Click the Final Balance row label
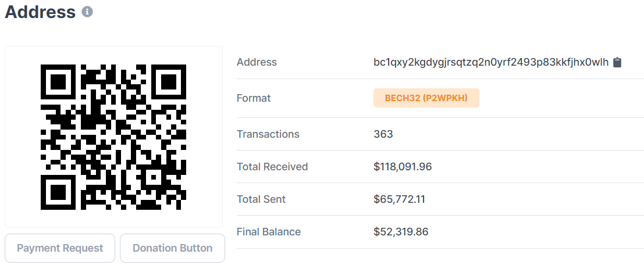The height and width of the screenshot is (265, 644). pyautogui.click(x=269, y=232)
